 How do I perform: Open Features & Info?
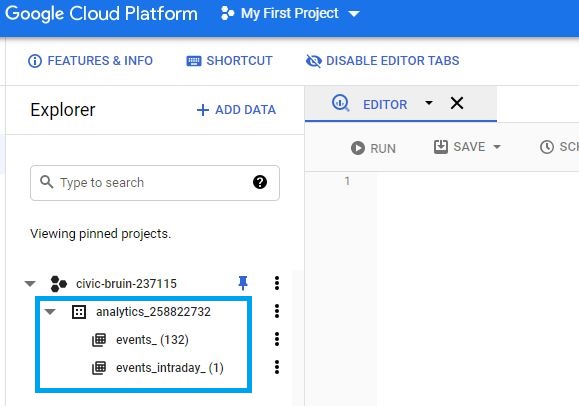90,61
